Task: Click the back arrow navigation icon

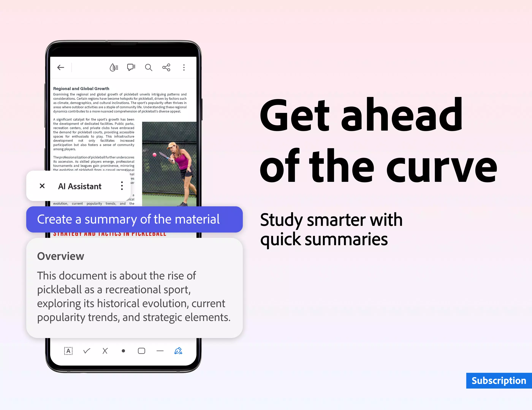Action: coord(60,67)
